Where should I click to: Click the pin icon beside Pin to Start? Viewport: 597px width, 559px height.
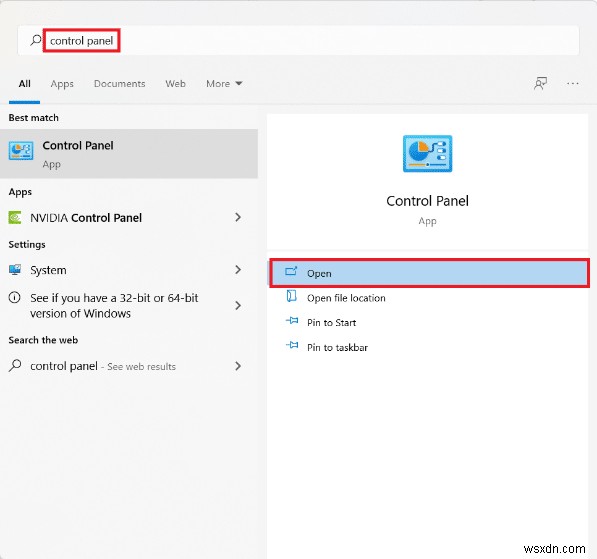point(292,321)
